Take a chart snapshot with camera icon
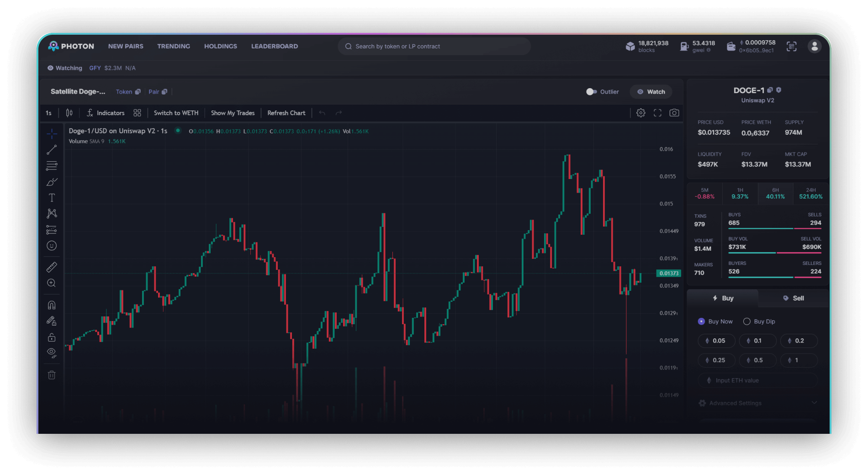 click(x=674, y=113)
